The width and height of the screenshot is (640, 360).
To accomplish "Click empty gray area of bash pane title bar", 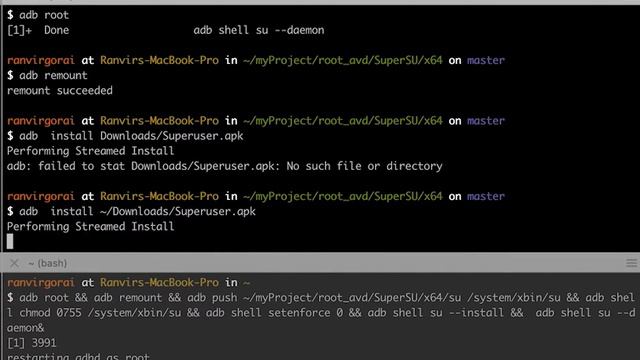I will coord(347,263).
